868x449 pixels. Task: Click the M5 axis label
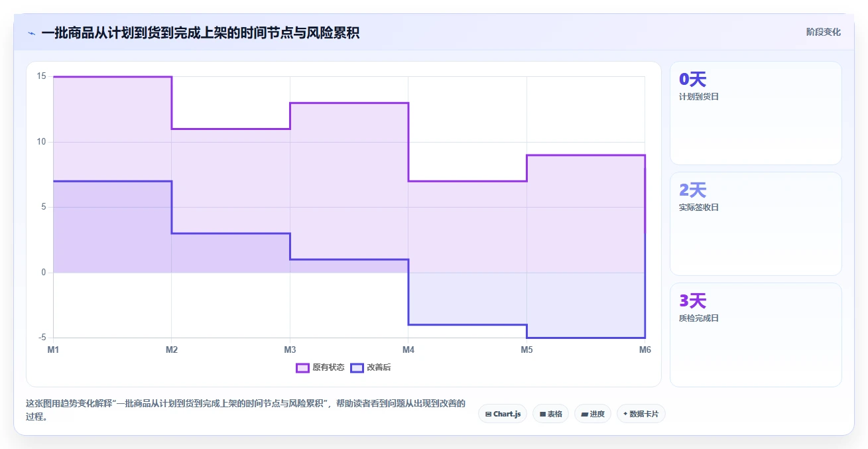pyautogui.click(x=527, y=350)
